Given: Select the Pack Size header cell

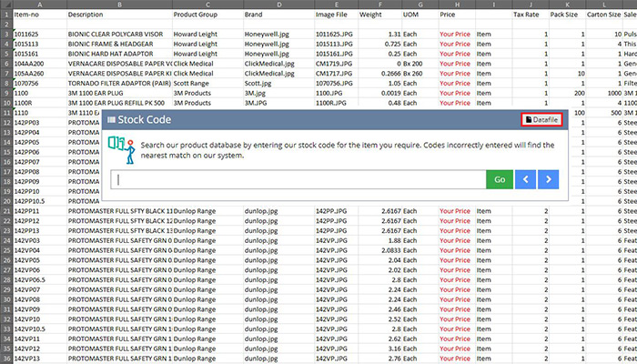Looking at the screenshot, I should [x=568, y=15].
